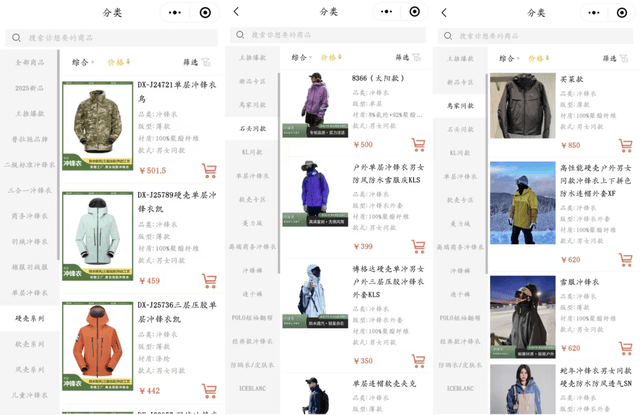Open three-dot menu on 石头同款 screen
The width and height of the screenshot is (640, 415).
(386, 11)
